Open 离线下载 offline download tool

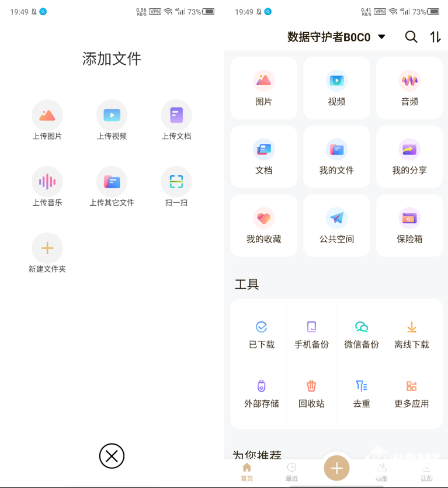(411, 334)
